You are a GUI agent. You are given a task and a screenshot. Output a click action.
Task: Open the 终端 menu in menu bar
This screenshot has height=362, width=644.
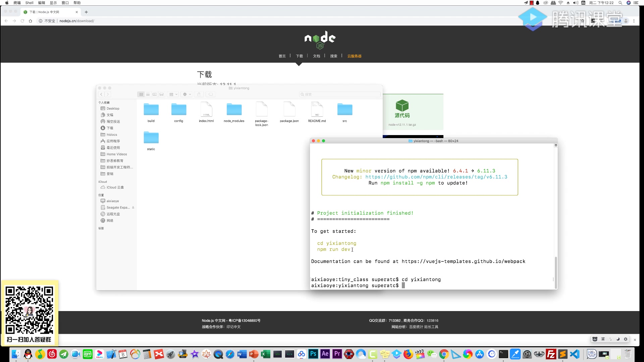click(x=17, y=3)
